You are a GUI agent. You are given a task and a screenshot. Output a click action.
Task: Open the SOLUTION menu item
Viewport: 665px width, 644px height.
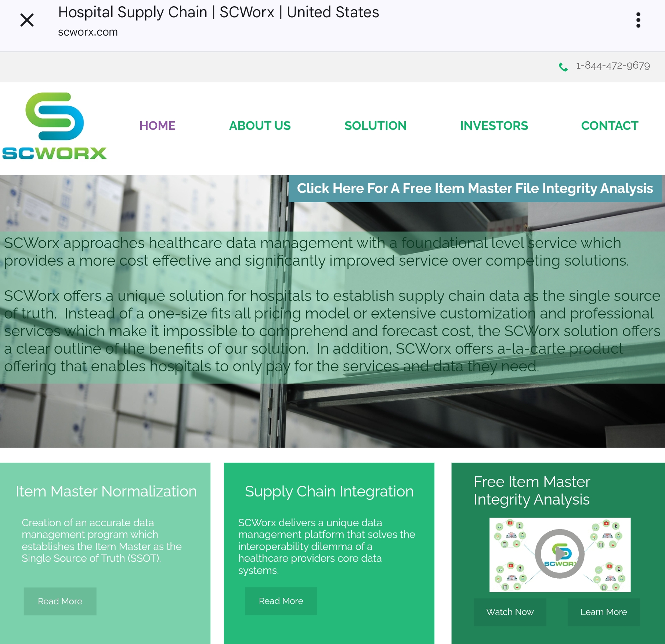[375, 125]
